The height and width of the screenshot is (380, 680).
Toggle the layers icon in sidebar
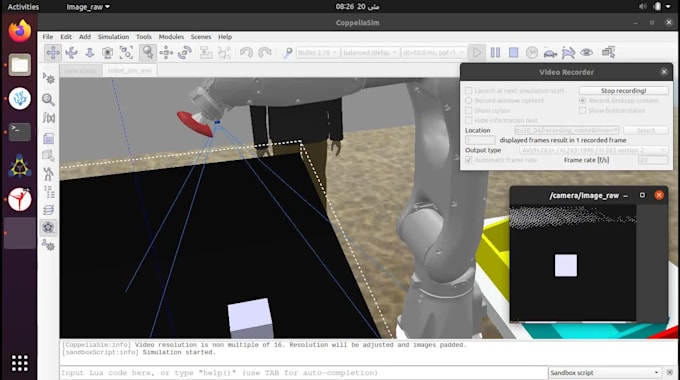pyautogui.click(x=49, y=210)
